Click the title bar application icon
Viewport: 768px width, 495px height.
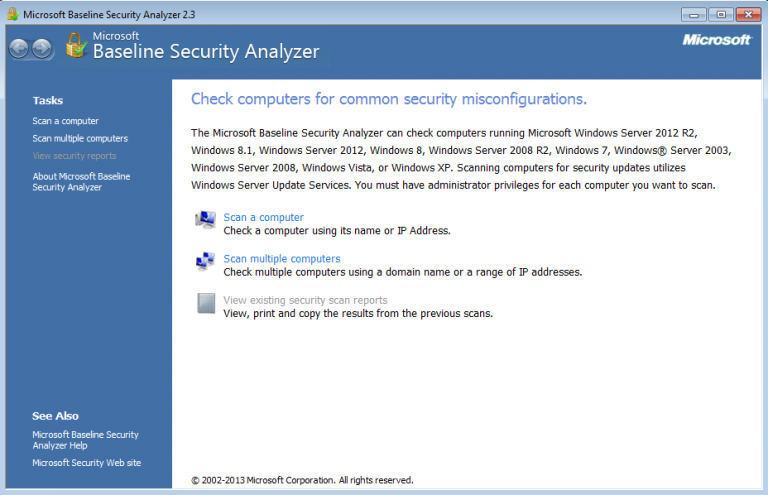pyautogui.click(x=12, y=14)
